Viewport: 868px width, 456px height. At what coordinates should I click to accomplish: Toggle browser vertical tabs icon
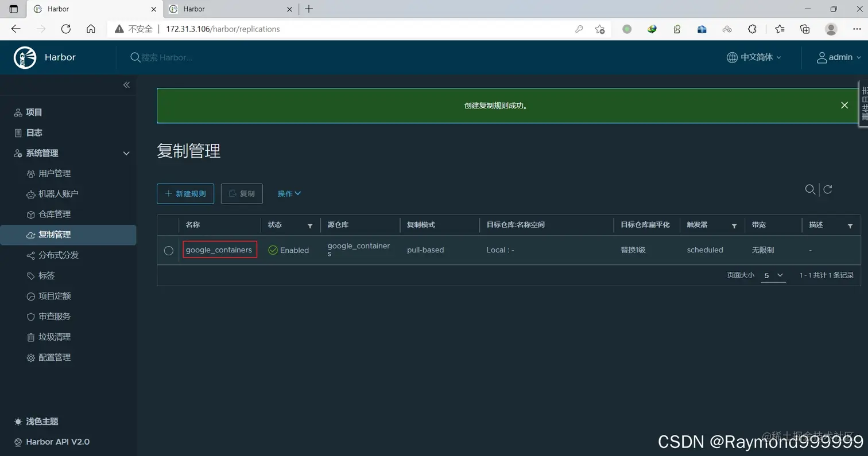pos(14,9)
